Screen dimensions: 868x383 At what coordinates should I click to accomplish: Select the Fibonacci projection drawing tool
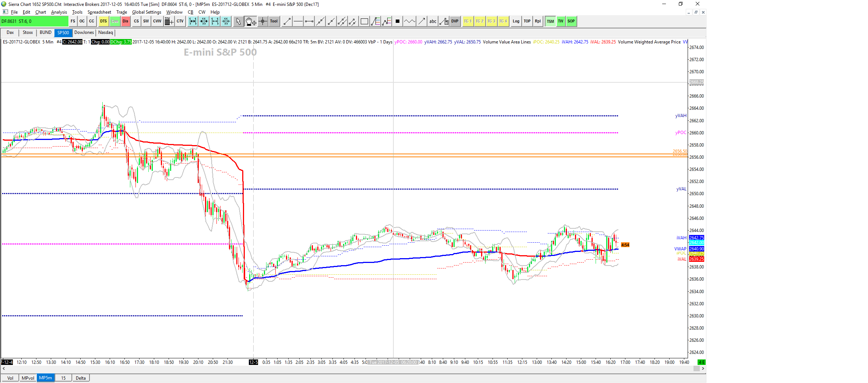click(x=387, y=21)
